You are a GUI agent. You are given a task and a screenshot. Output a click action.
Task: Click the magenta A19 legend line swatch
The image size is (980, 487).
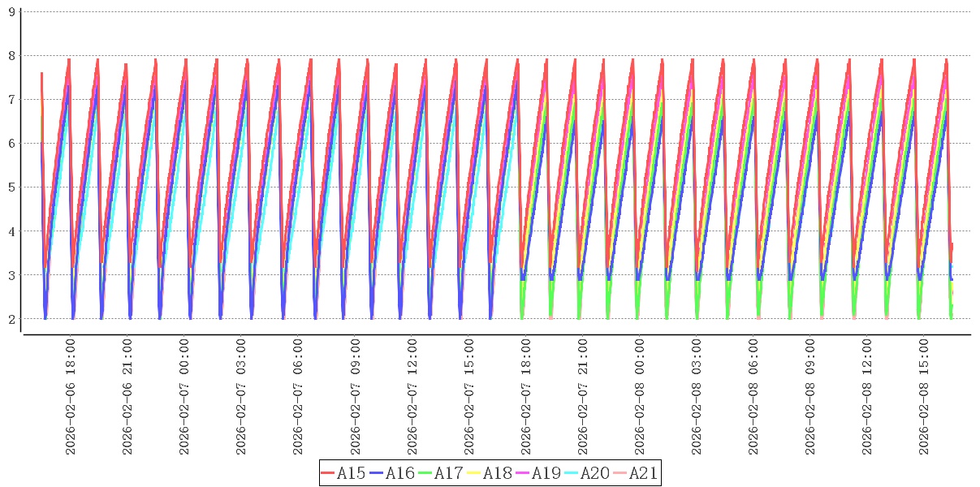click(x=523, y=473)
